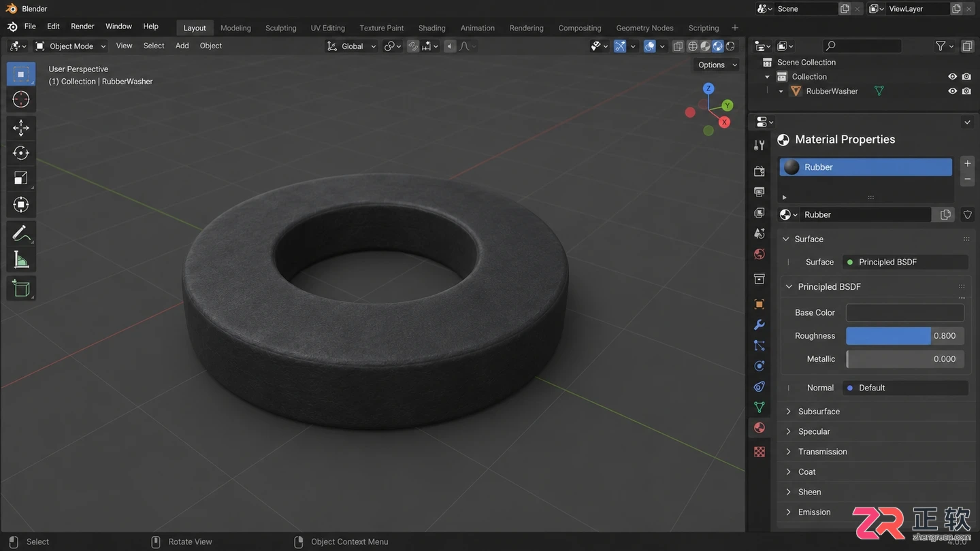This screenshot has width=980, height=551.
Task: Toggle Collection visibility eye icon
Action: [952, 77]
